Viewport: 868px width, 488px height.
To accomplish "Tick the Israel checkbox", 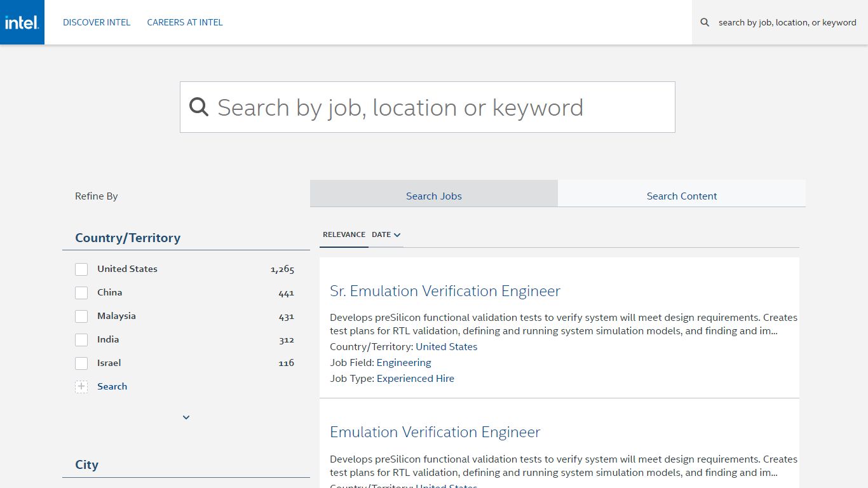I will [81, 363].
